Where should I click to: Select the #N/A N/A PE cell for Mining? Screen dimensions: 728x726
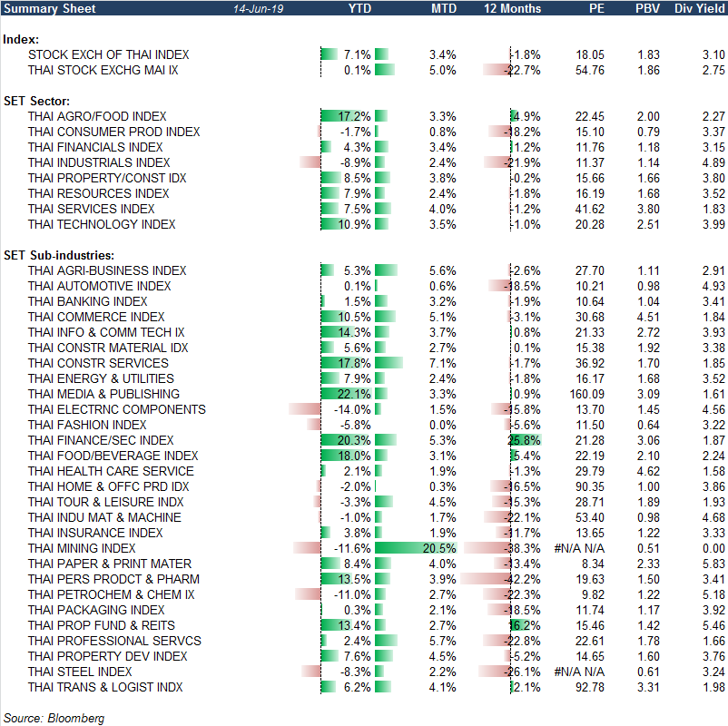point(579,548)
